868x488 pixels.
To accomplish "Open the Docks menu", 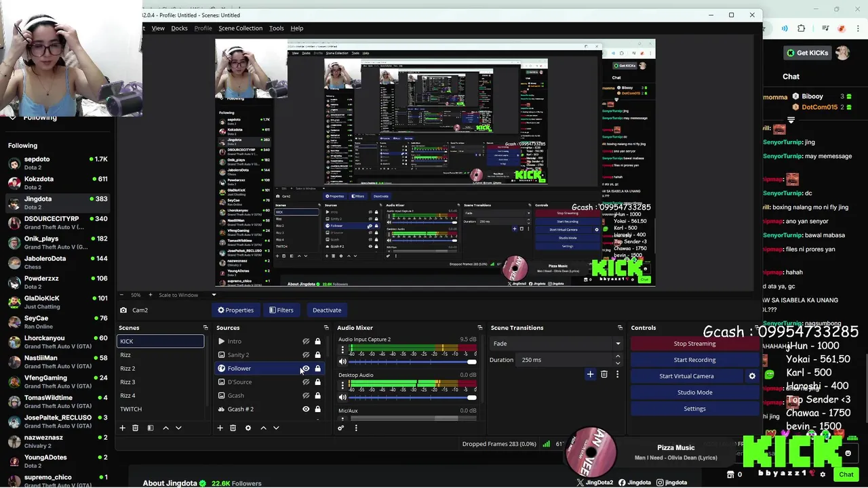I will pos(179,28).
